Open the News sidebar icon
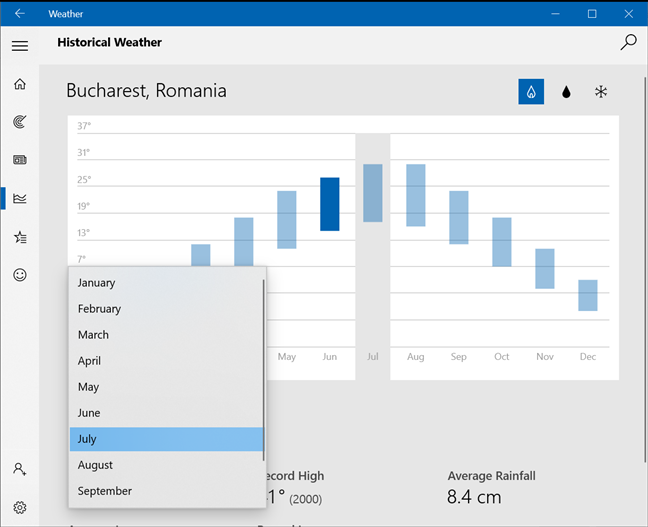 pos(19,160)
